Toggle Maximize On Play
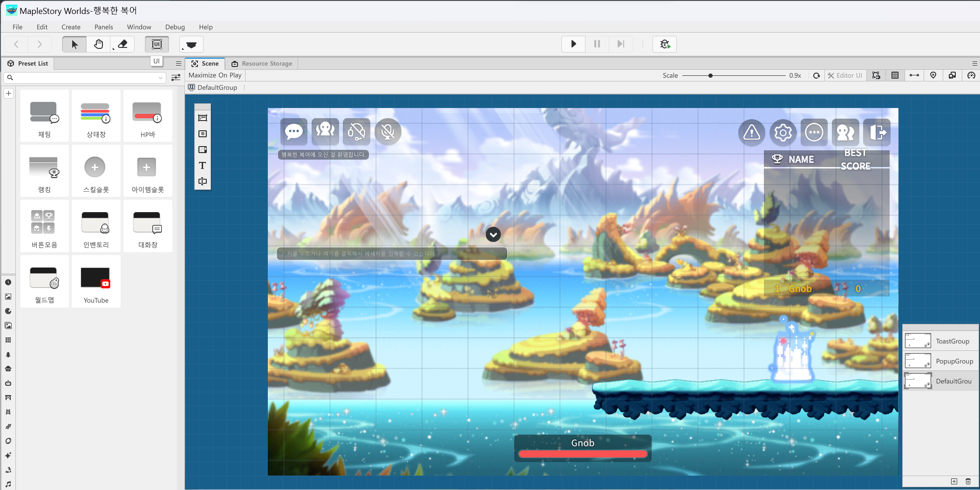 [x=215, y=75]
